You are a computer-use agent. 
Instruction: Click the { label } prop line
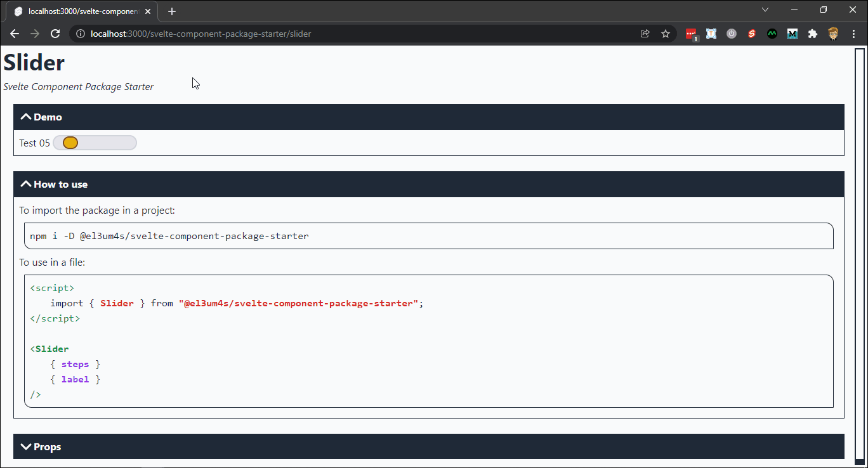(76, 379)
